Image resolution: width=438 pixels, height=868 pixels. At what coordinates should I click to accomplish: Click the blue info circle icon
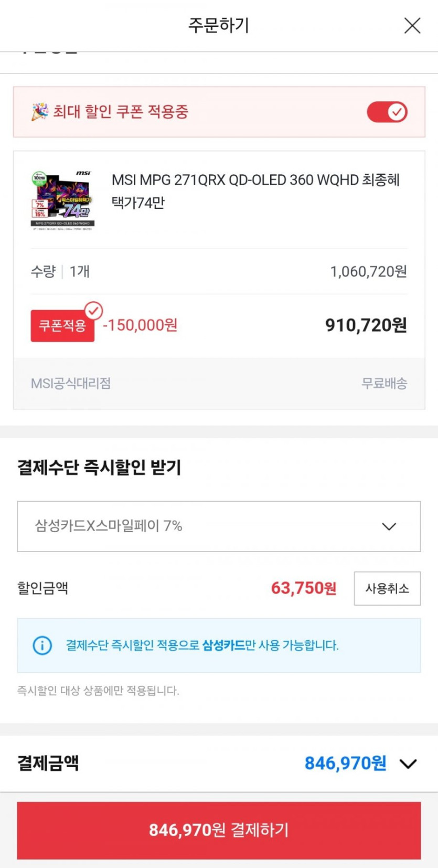pyautogui.click(x=42, y=645)
